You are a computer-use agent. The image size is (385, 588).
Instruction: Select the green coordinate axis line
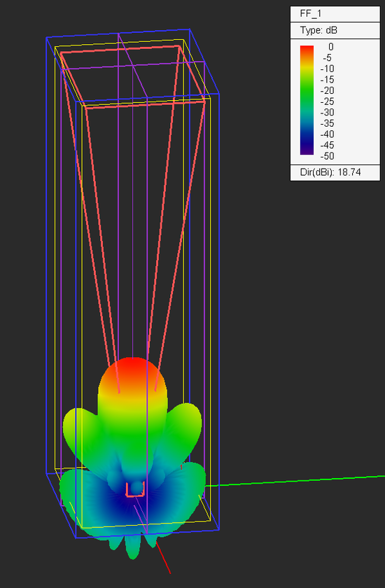(295, 481)
